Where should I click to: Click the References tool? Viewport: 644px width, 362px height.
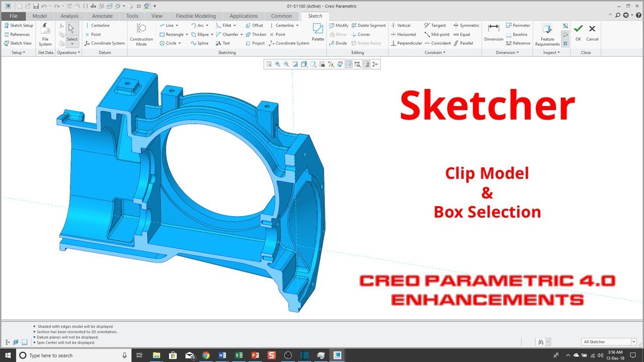(x=17, y=34)
